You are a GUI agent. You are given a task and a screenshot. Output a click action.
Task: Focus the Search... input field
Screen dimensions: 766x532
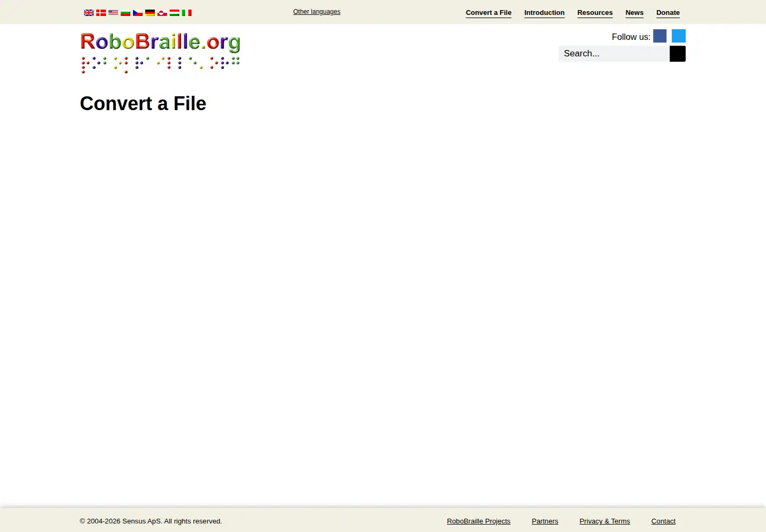coord(614,54)
